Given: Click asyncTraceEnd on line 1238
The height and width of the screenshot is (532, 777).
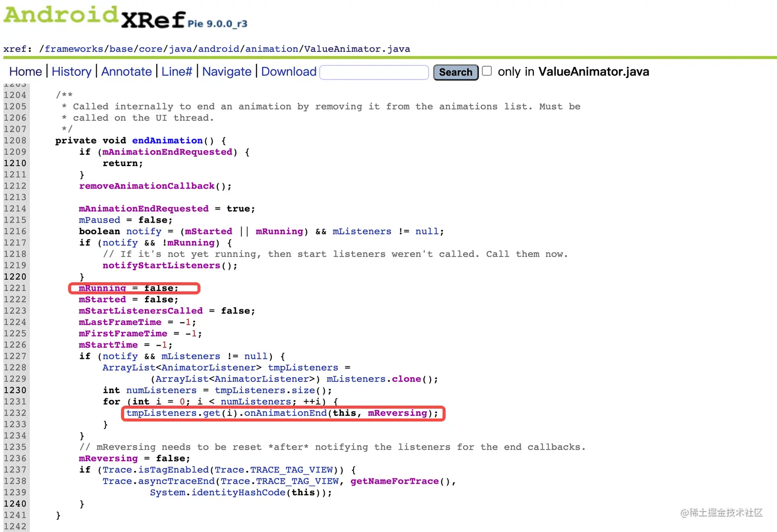Looking at the screenshot, I should [x=176, y=481].
